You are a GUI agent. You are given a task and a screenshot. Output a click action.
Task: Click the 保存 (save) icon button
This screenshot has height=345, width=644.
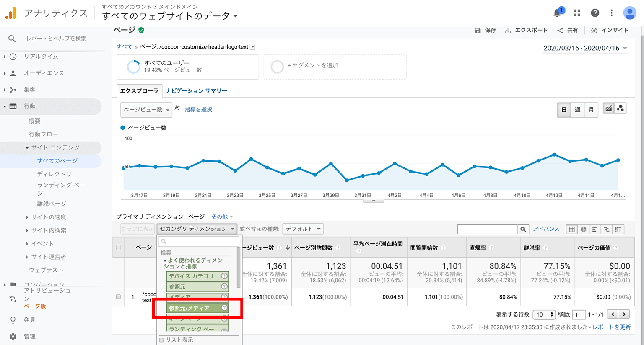[x=478, y=31]
